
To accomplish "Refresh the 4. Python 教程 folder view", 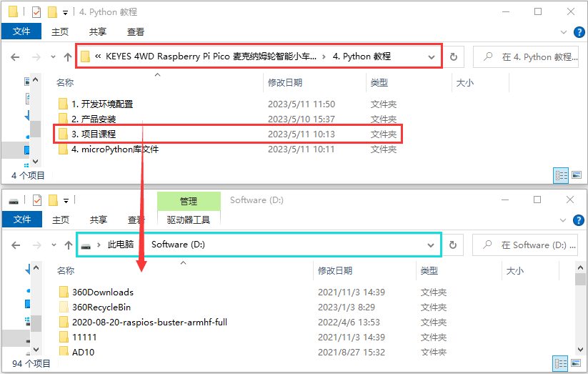I will (454, 57).
